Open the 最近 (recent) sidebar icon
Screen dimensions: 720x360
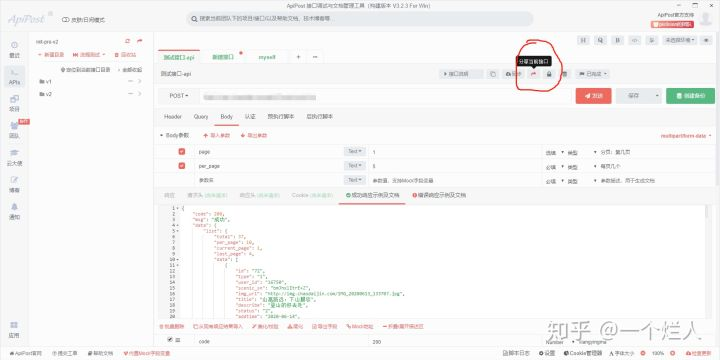(14, 50)
